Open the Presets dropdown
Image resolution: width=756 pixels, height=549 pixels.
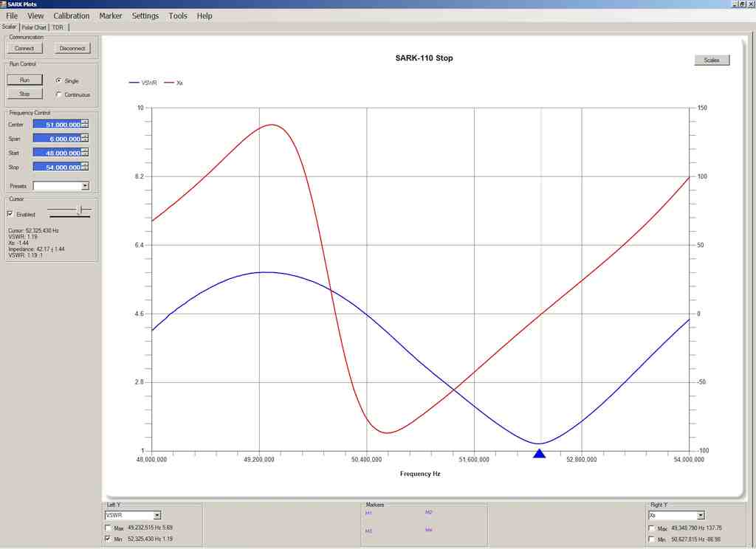pyautogui.click(x=85, y=186)
